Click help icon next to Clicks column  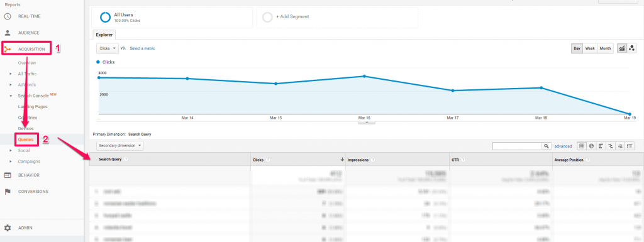268,160
